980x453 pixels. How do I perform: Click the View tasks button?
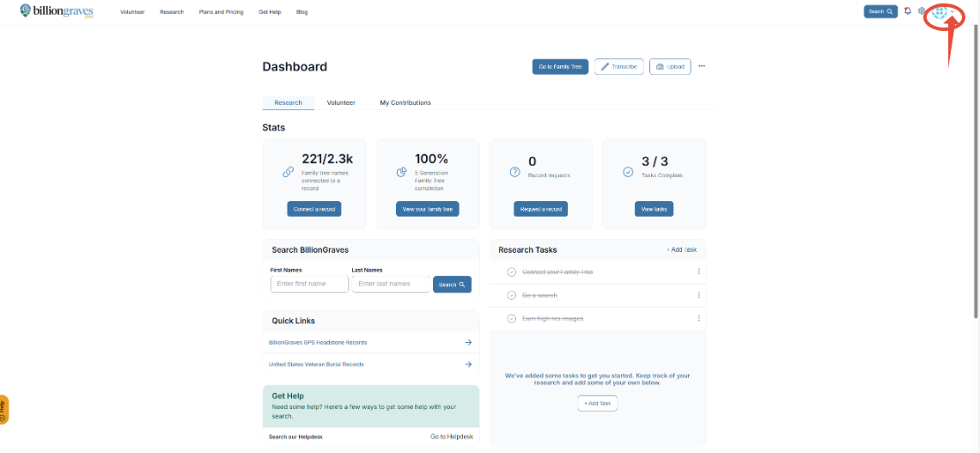tap(654, 209)
